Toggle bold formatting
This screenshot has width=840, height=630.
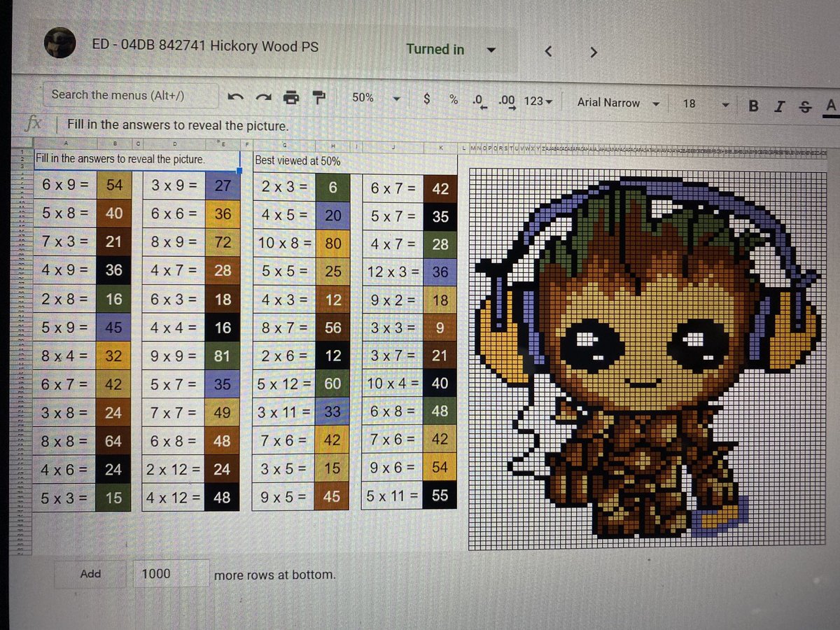pyautogui.click(x=754, y=106)
